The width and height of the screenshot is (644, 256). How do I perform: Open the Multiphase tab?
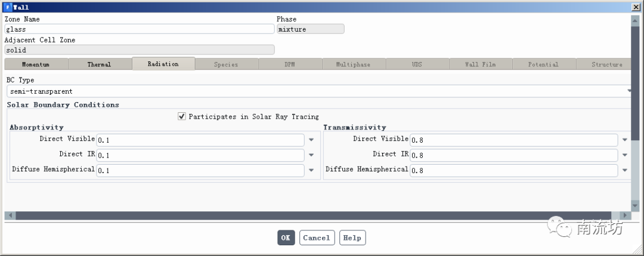[x=354, y=64]
